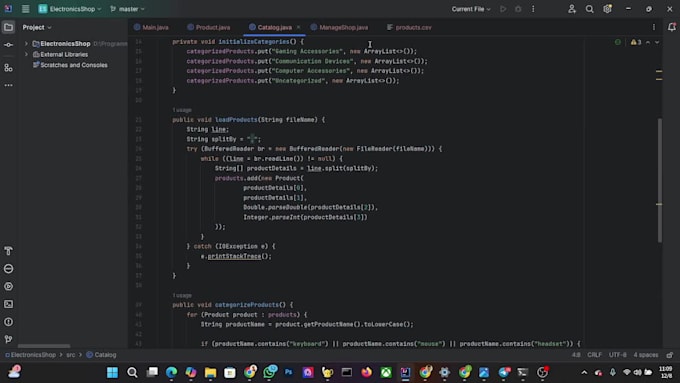Run the current file

[x=503, y=9]
